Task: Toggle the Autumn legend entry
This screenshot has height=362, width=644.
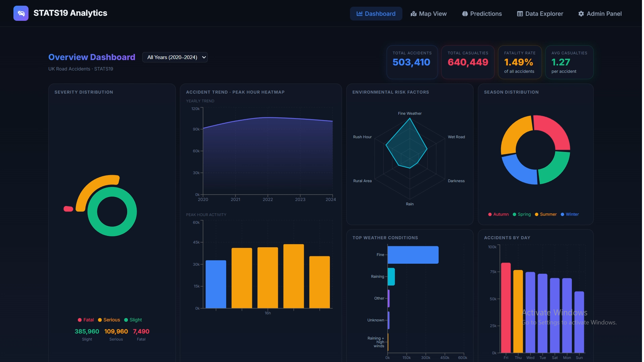Action: pos(498,214)
